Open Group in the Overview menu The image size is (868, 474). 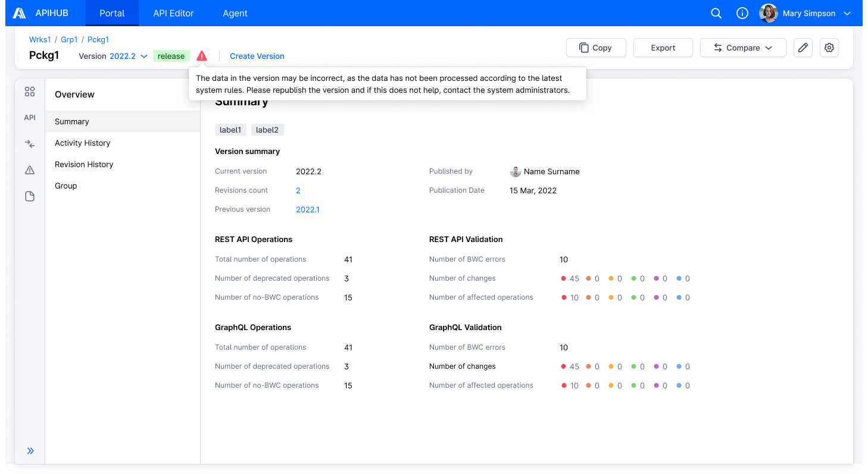click(x=123, y=186)
